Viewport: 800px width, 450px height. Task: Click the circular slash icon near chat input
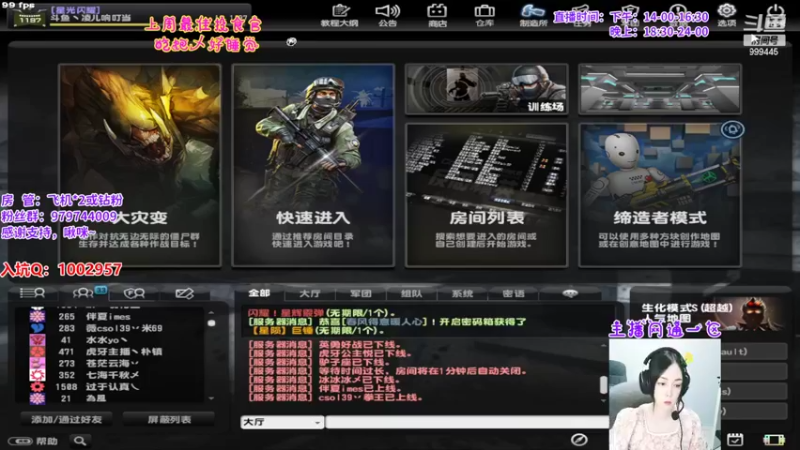(579, 439)
